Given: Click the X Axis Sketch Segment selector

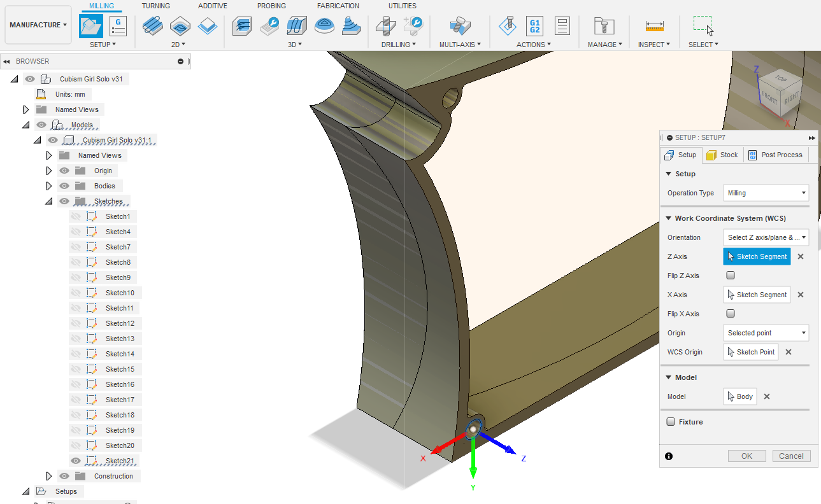Looking at the screenshot, I should (757, 295).
